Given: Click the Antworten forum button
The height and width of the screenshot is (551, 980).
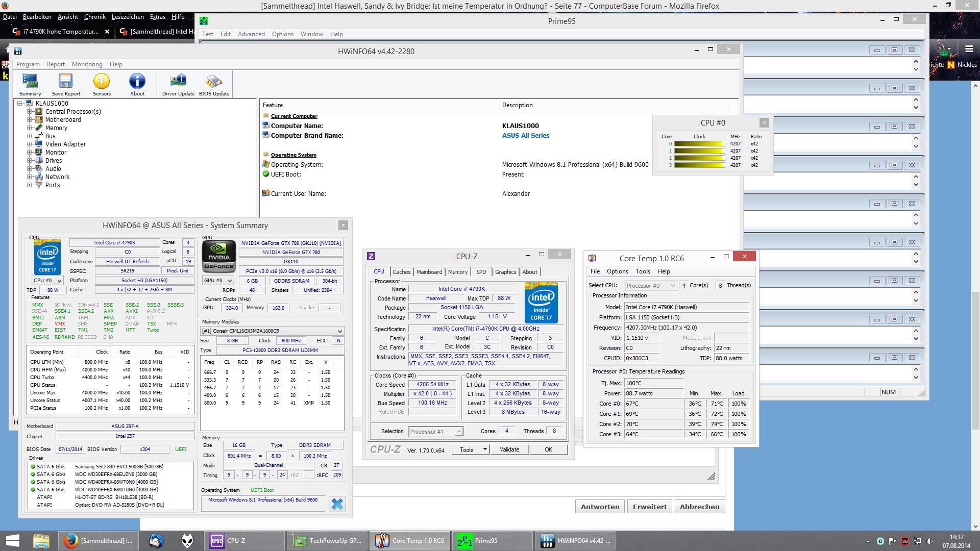Looking at the screenshot, I should (600, 507).
